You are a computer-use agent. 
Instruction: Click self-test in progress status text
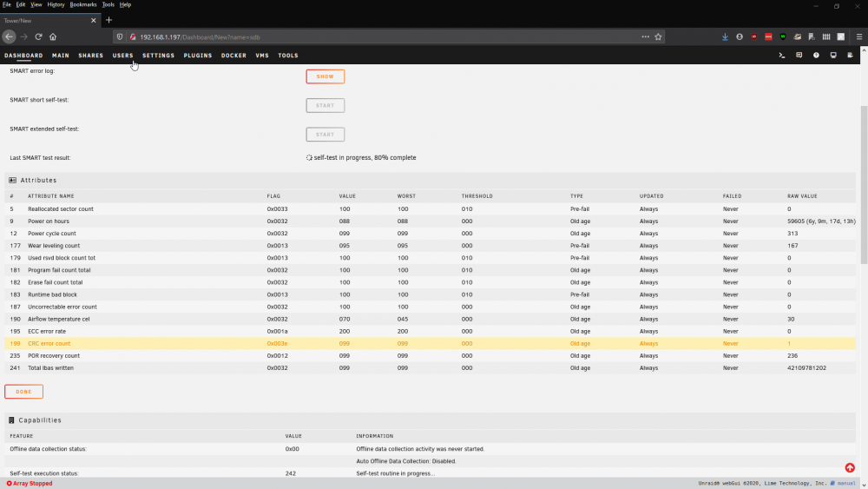click(x=365, y=158)
